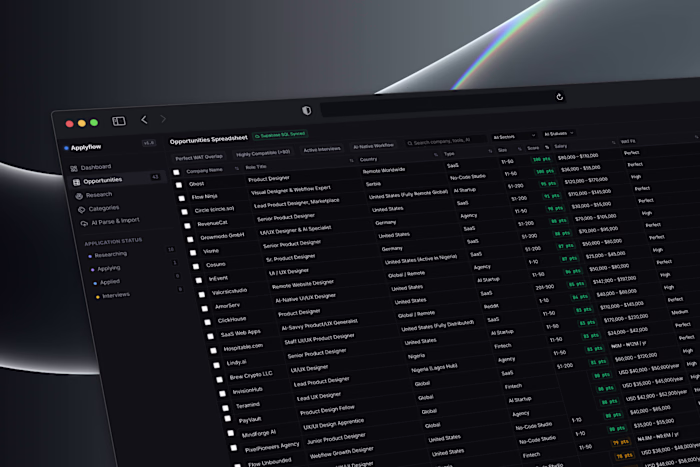The height and width of the screenshot is (467, 700).
Task: Check the InEvent row checkbox
Action: 199,280
